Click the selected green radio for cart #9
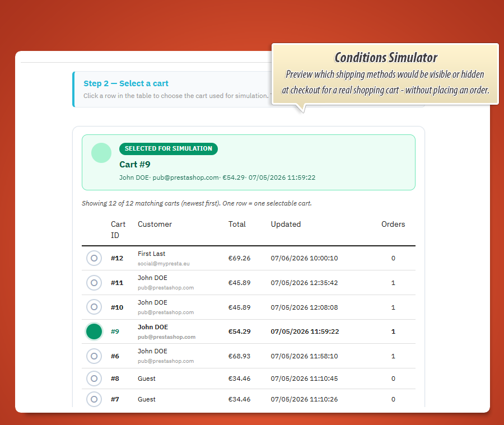The width and height of the screenshot is (504, 425). coord(94,331)
